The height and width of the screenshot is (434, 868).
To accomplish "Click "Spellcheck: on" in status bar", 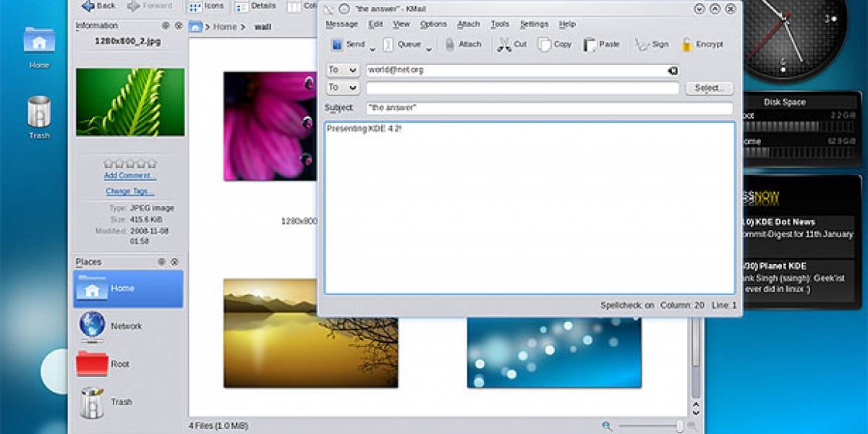I will [627, 305].
